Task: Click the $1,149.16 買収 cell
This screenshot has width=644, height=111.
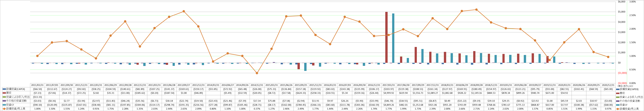Action: (x=476, y=93)
